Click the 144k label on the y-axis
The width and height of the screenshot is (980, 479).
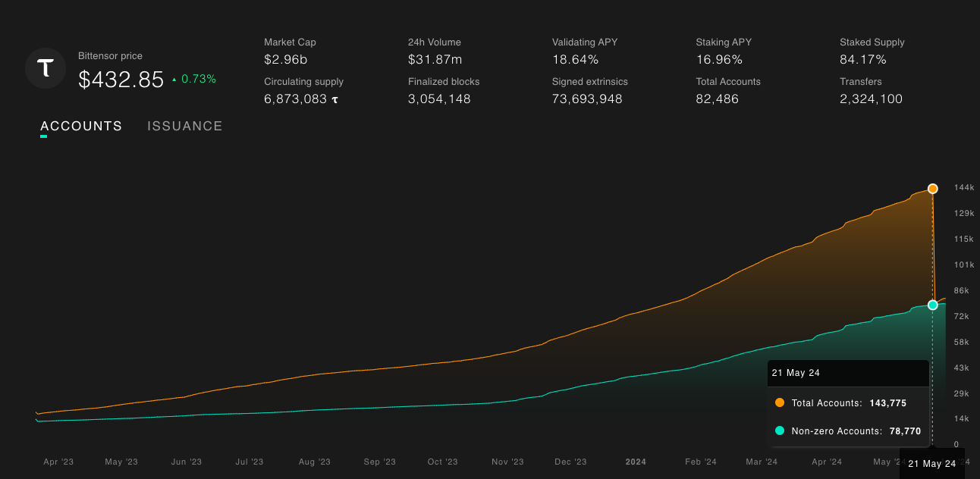[960, 187]
